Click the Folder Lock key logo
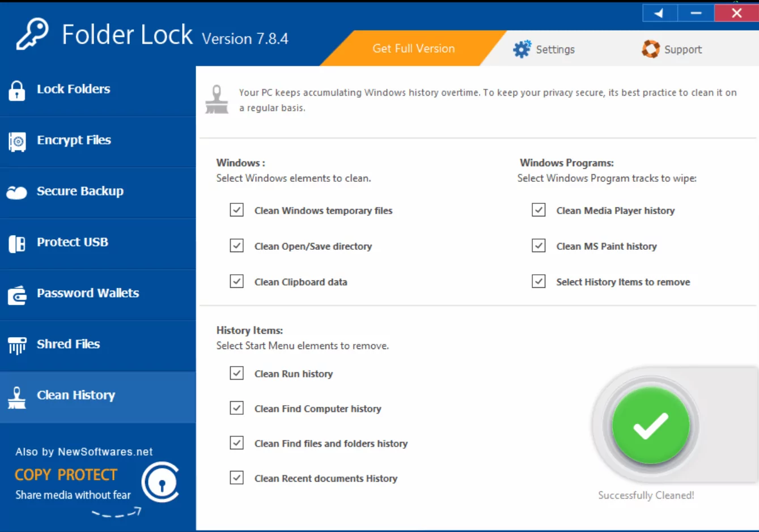 click(31, 35)
